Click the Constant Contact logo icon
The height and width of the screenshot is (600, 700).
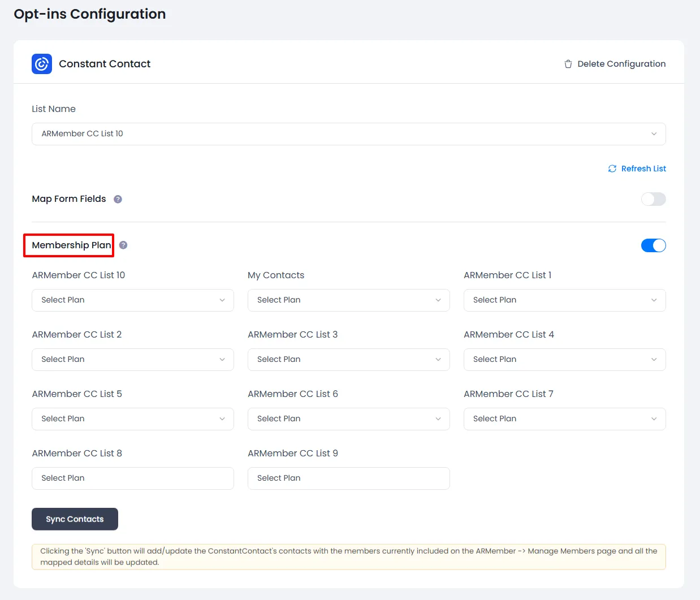click(x=42, y=64)
